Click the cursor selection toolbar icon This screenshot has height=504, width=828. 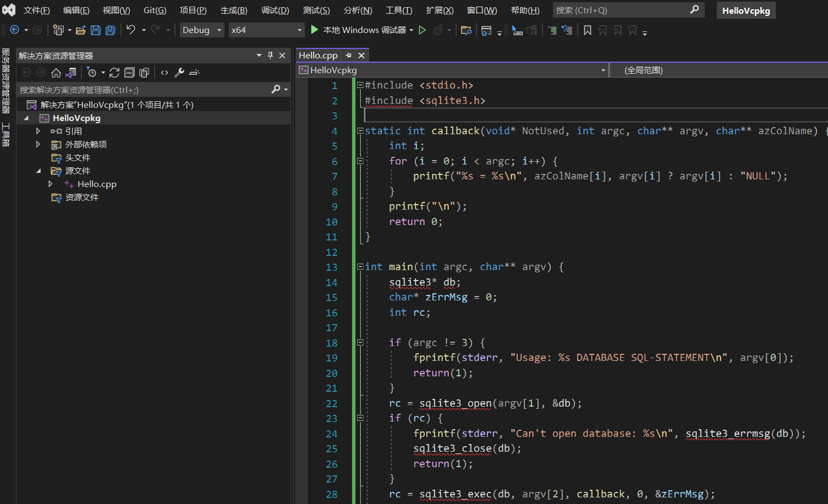[x=517, y=30]
